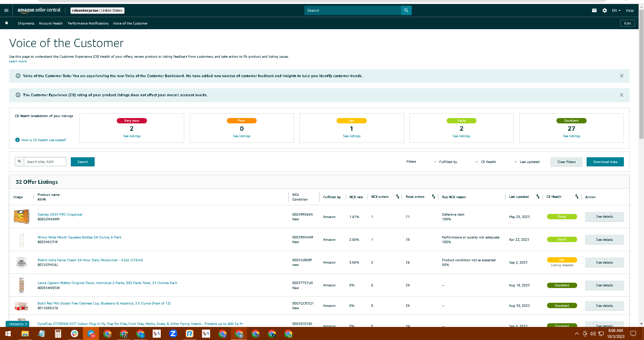Dismiss the Voice of the Customer Beta banner
The image size is (644, 340).
pos(622,76)
